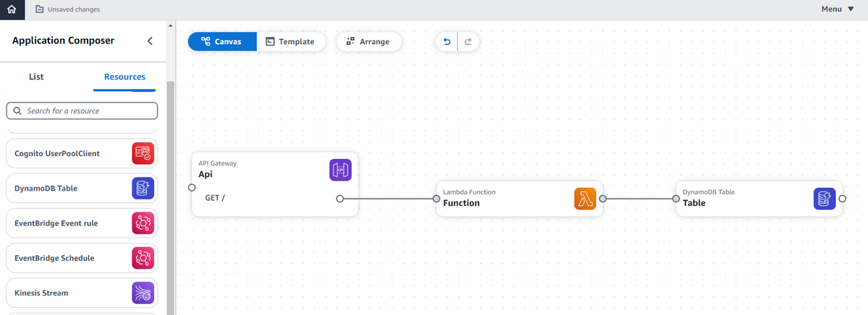Click the DynamoDB icon on Table card

coord(825,199)
